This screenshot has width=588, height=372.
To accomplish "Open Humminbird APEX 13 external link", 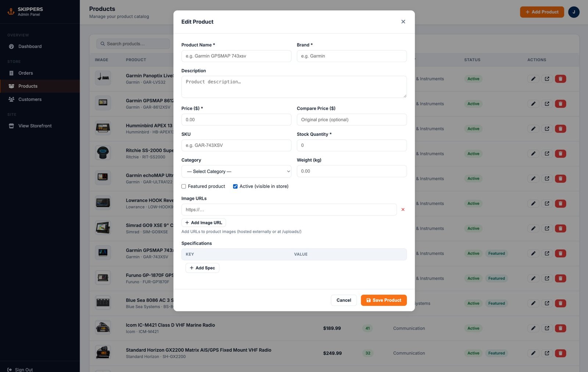I will pyautogui.click(x=547, y=129).
